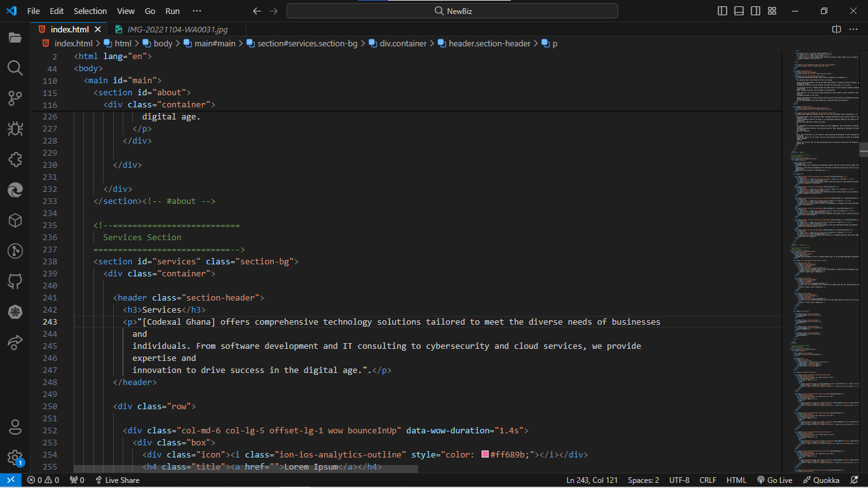Open Manage gear settings icon
Viewport: 868px width, 488px height.
coord(15,457)
